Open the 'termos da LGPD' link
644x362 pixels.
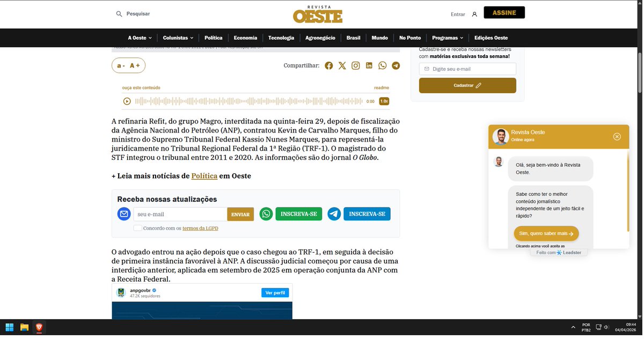coord(200,228)
